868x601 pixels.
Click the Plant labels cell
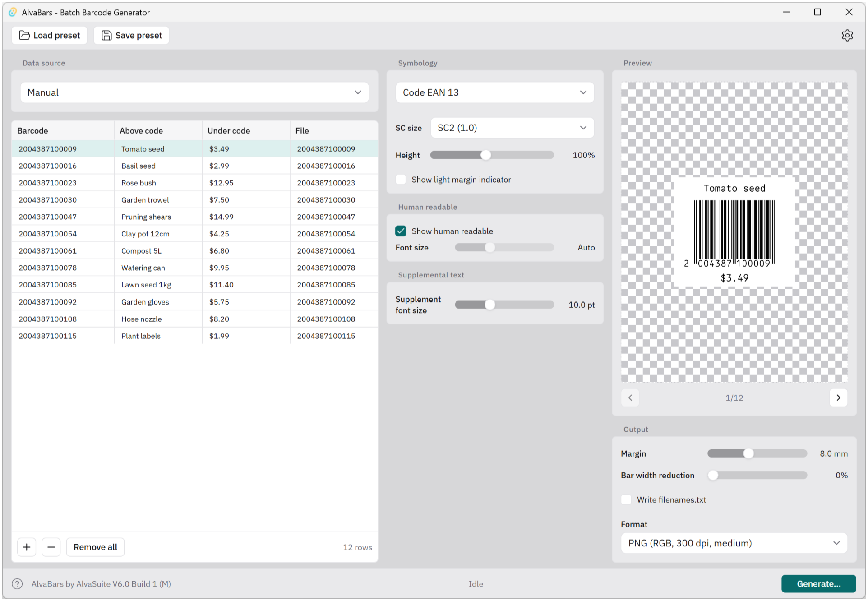click(x=158, y=336)
